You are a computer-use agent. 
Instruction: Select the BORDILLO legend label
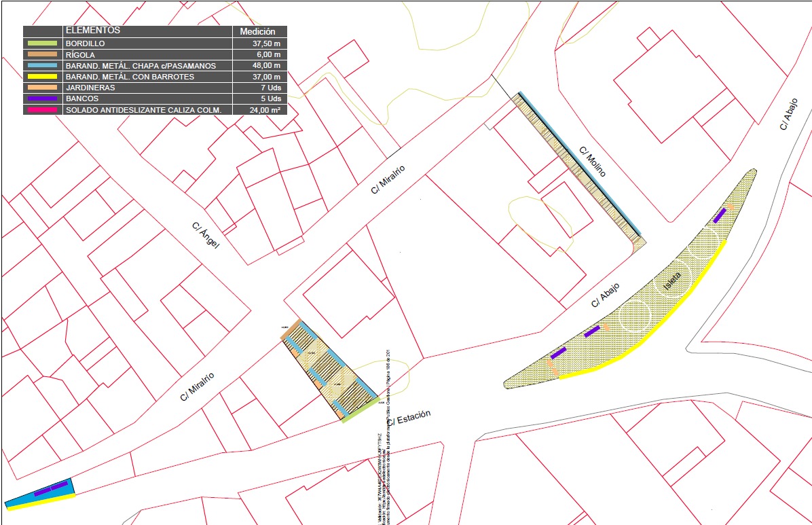click(x=85, y=43)
